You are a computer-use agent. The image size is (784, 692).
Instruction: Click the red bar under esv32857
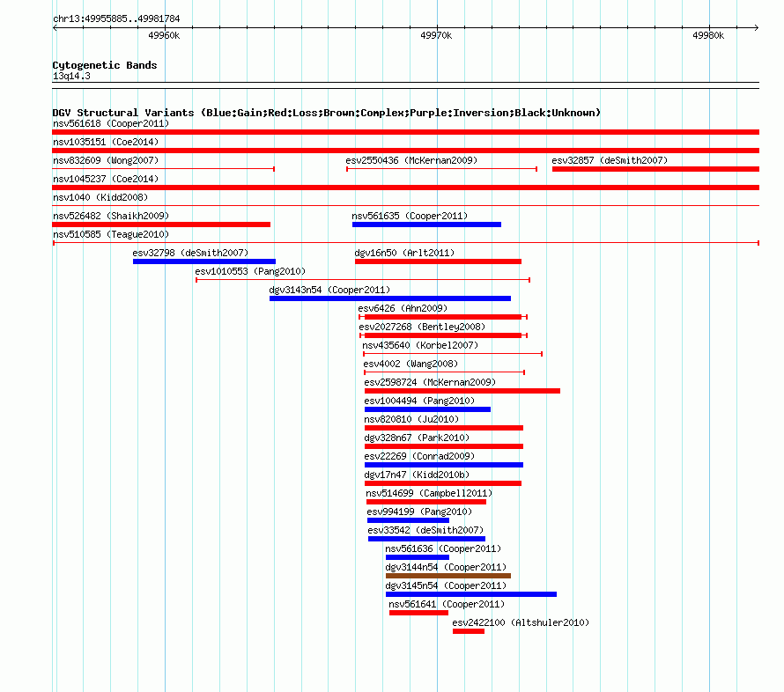click(655, 169)
